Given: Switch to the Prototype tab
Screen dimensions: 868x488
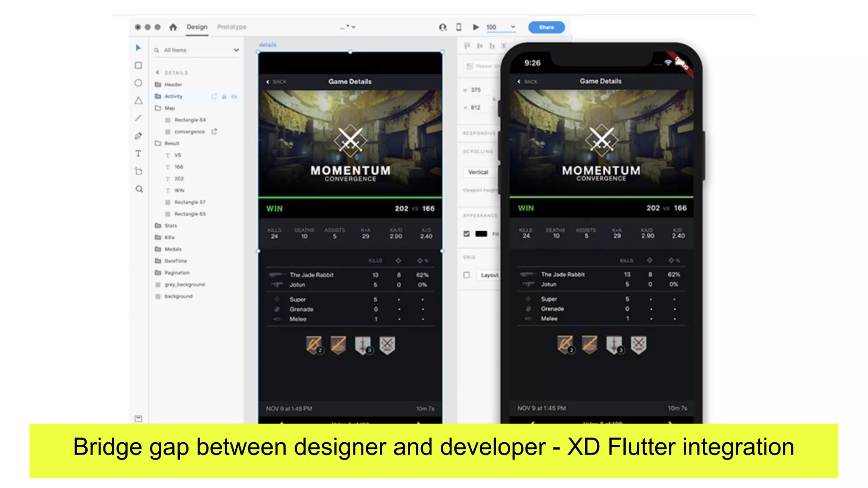Looking at the screenshot, I should click(x=231, y=27).
